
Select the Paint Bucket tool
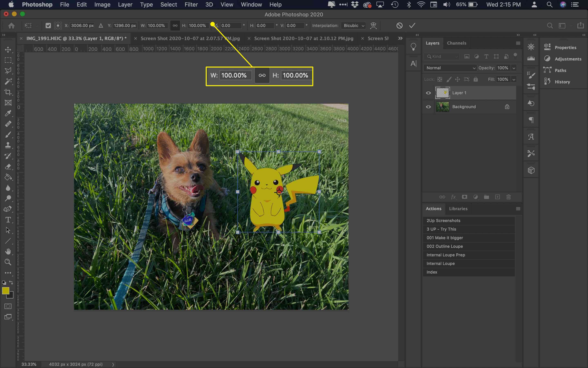8,177
